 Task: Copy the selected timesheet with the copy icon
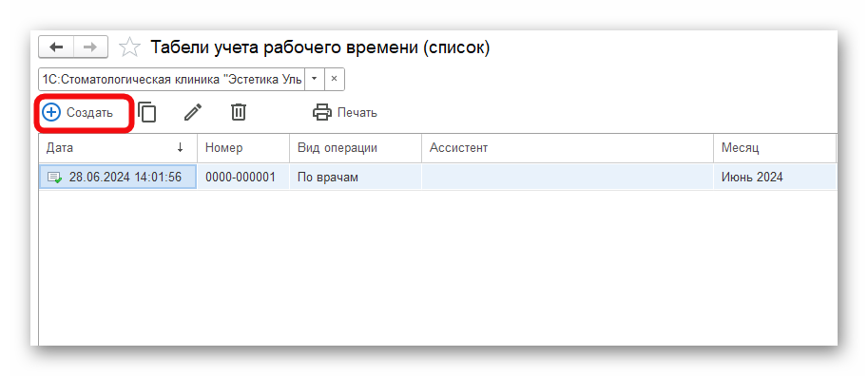pos(147,113)
